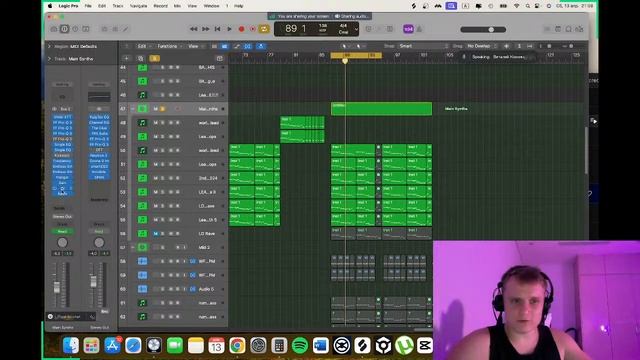Click the yellow cycle range in ruler

356,55
